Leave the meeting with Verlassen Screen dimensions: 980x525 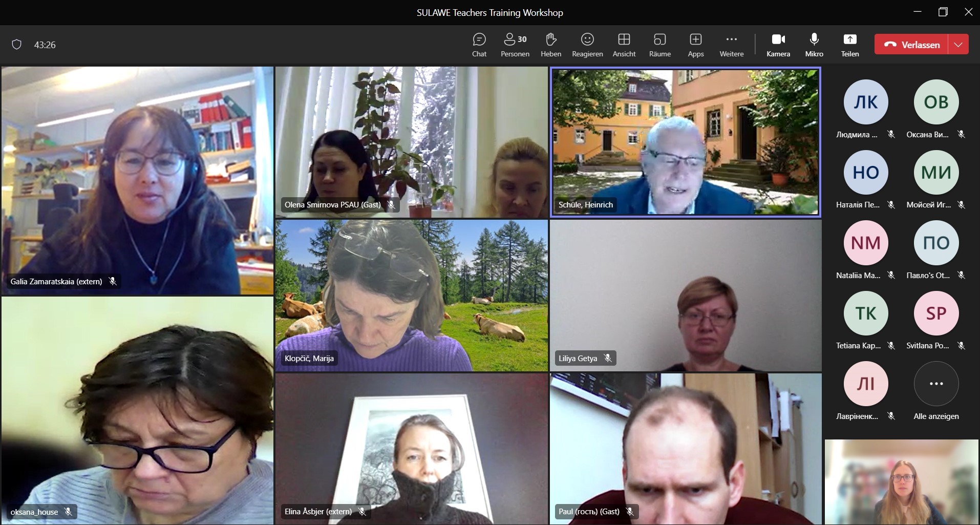click(911, 45)
